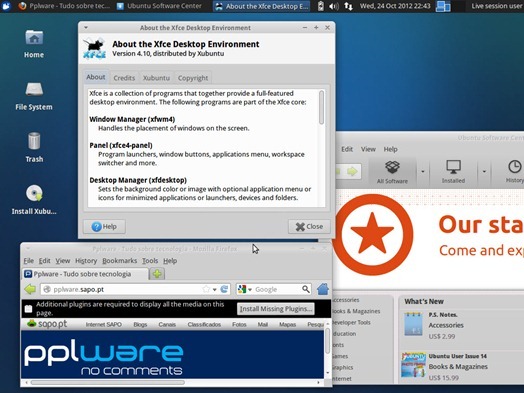Select the Ppplware - Tudo sobre tecnologia tab
The width and height of the screenshot is (524, 393).
85,274
